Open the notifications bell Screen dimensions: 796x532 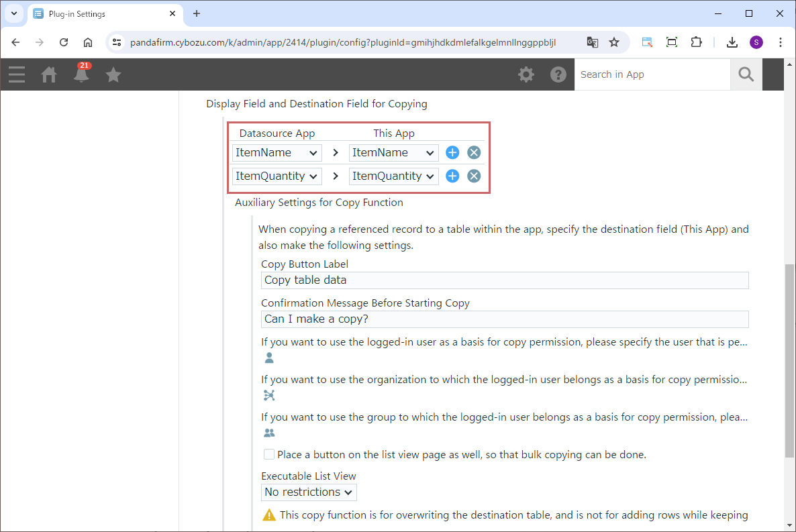[82, 74]
